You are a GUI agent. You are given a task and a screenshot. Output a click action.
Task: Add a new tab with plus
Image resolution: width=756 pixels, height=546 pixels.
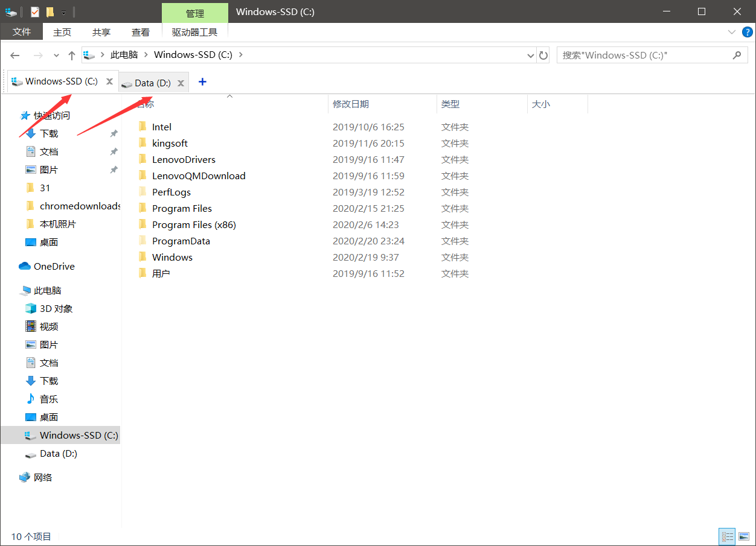pos(202,81)
